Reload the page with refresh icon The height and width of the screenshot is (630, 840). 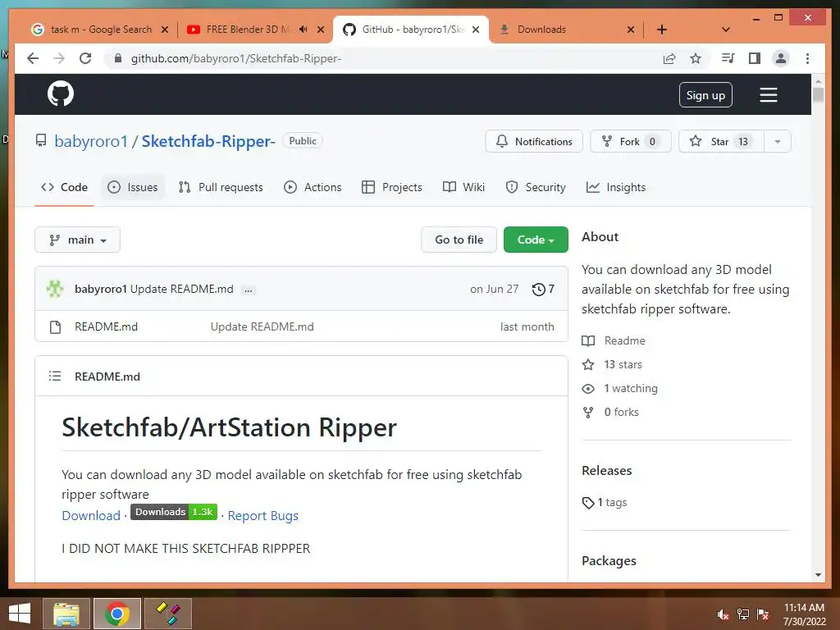point(85,58)
